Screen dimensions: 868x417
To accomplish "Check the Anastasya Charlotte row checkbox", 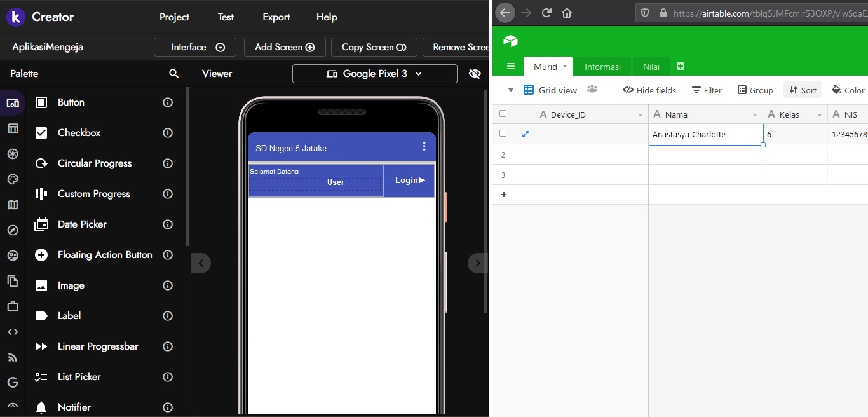I will (x=503, y=133).
